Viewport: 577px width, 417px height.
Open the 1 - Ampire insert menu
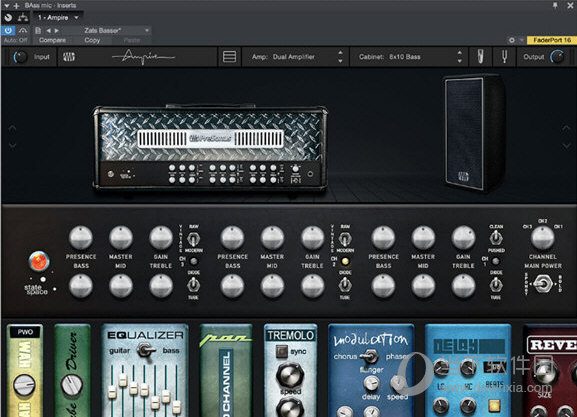[x=58, y=17]
